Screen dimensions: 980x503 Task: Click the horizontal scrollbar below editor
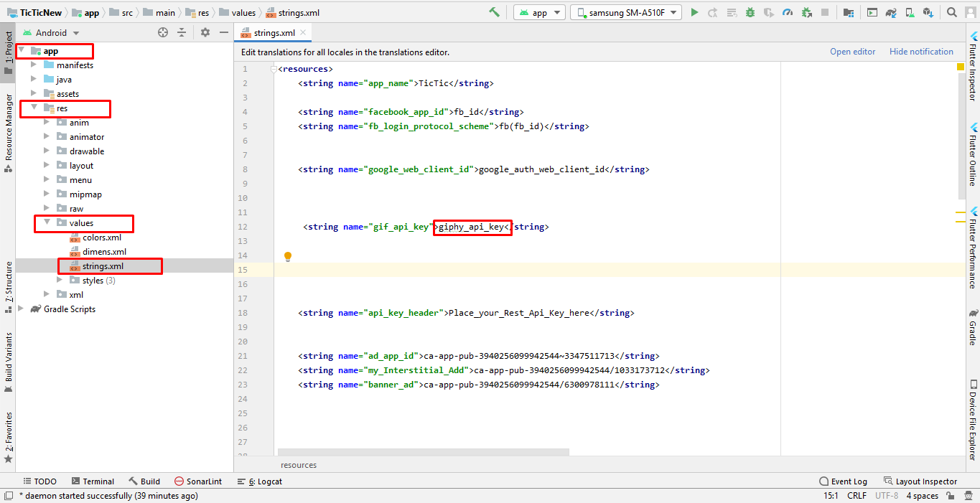(x=424, y=452)
